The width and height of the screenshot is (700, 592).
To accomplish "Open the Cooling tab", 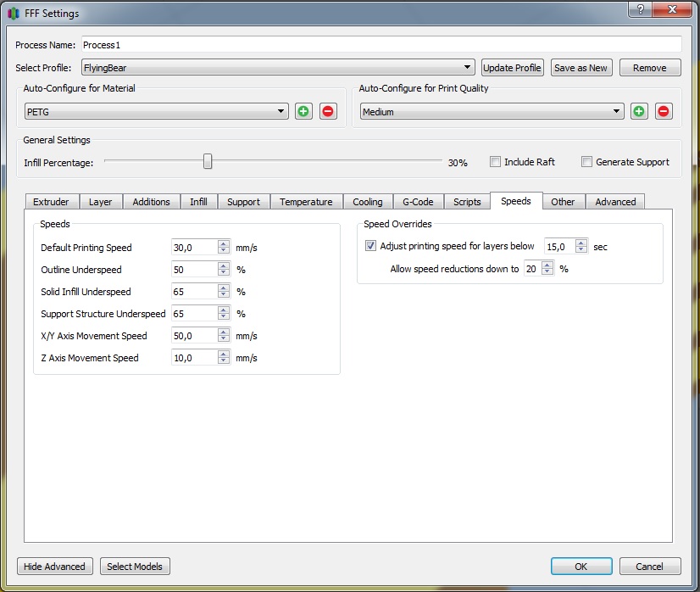I will point(368,202).
